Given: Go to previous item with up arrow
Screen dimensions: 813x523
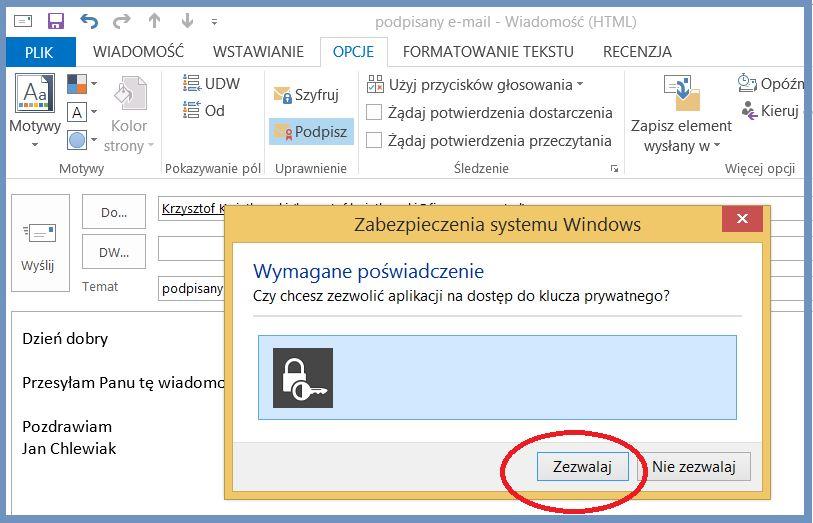Looking at the screenshot, I should [154, 21].
